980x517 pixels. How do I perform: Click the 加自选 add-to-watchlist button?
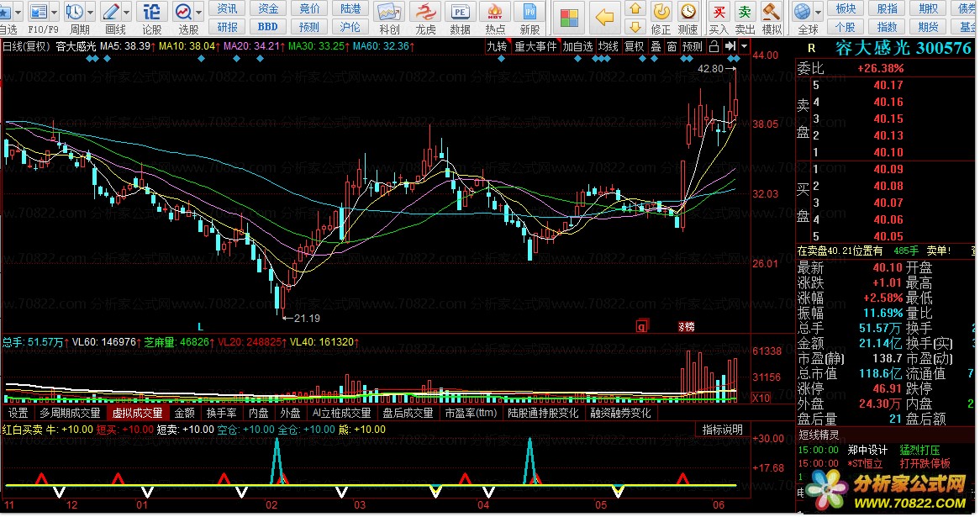click(577, 46)
